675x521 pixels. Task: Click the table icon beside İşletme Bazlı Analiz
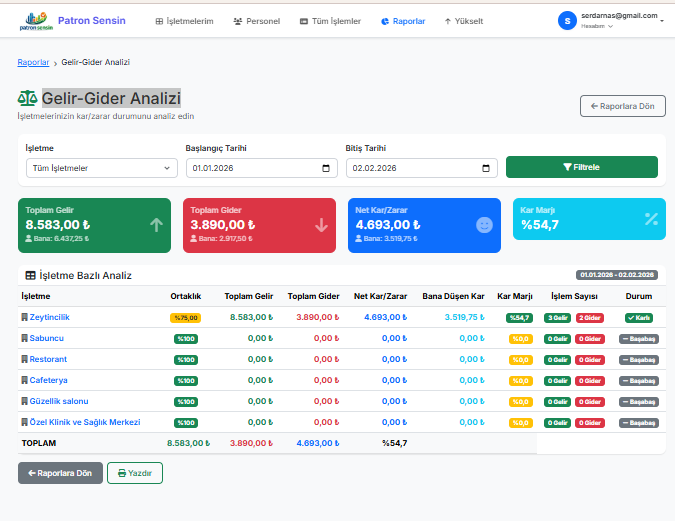pos(30,276)
